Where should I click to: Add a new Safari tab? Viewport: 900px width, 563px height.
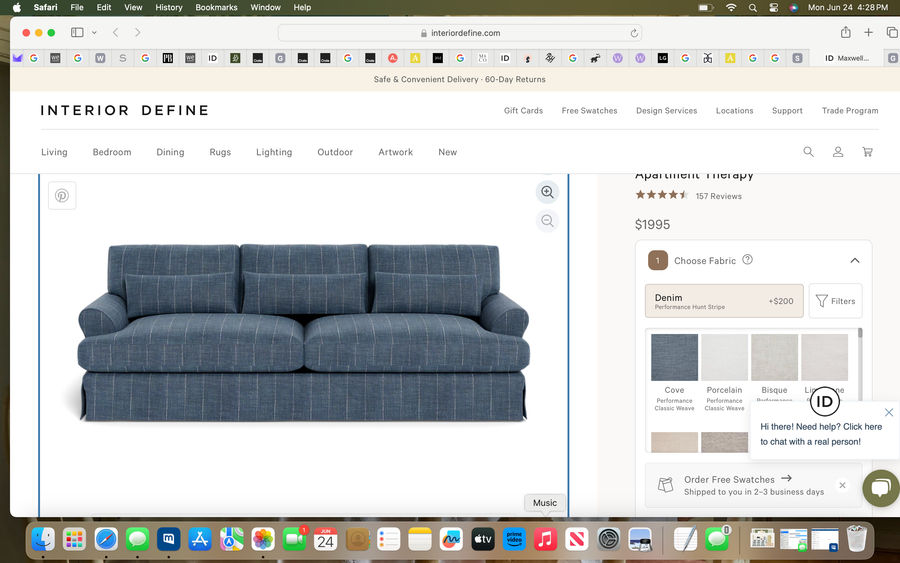click(x=868, y=33)
